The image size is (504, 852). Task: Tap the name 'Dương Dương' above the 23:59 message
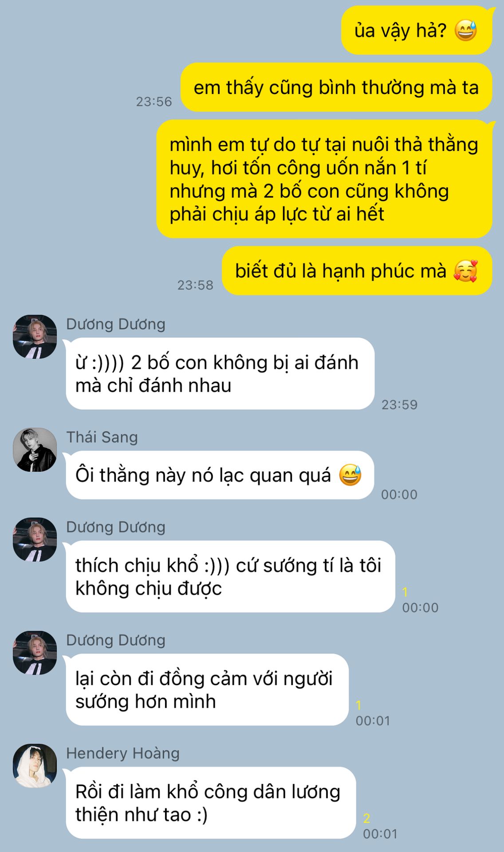click(x=116, y=324)
